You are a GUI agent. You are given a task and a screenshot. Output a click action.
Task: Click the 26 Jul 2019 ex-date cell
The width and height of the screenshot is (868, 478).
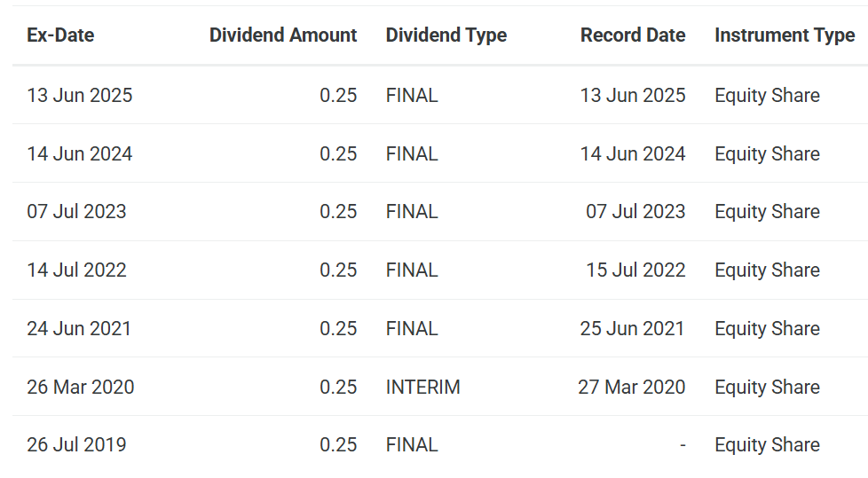[x=76, y=445]
